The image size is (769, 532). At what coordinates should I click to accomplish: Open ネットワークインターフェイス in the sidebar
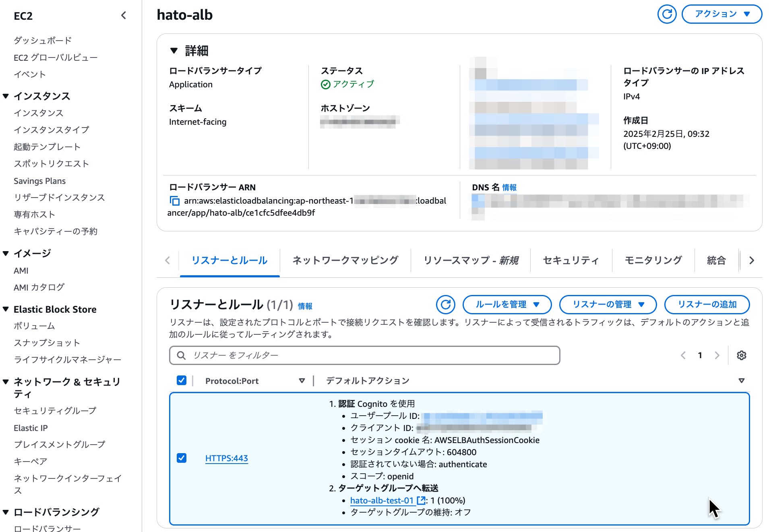point(68,484)
